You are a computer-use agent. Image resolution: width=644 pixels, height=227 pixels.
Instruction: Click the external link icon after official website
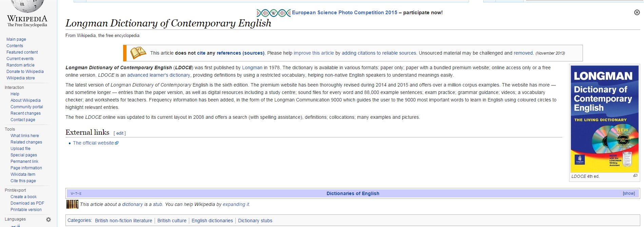(117, 143)
